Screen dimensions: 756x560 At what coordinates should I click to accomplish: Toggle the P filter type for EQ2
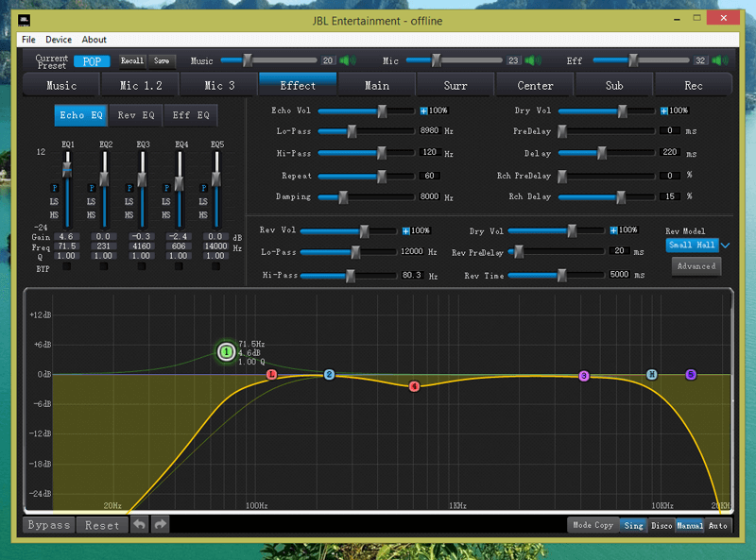point(92,187)
